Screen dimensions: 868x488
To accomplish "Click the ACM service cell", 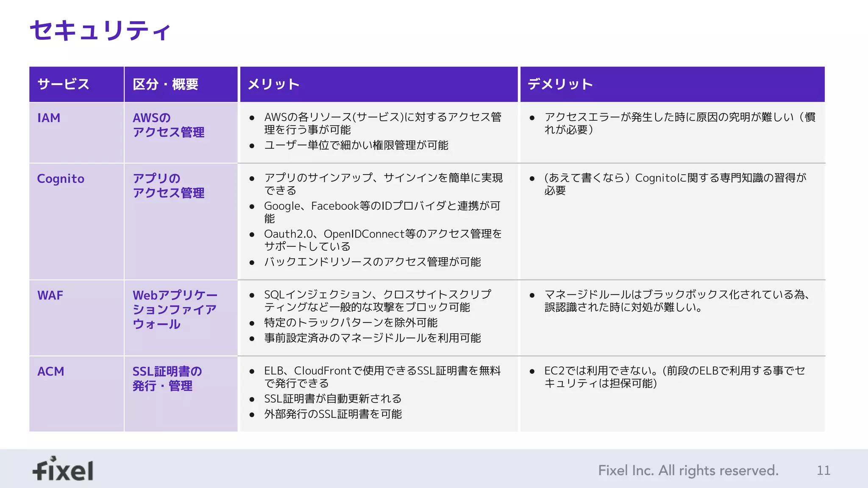I will 51,372.
